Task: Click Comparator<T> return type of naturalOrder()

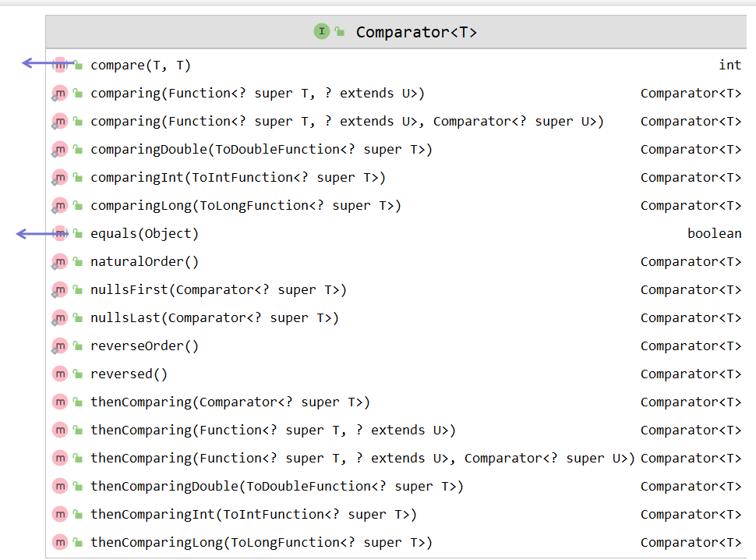Action: (x=691, y=261)
